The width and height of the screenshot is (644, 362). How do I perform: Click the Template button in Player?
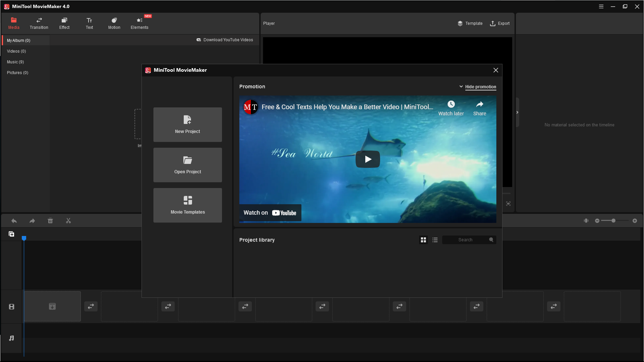pos(470,23)
